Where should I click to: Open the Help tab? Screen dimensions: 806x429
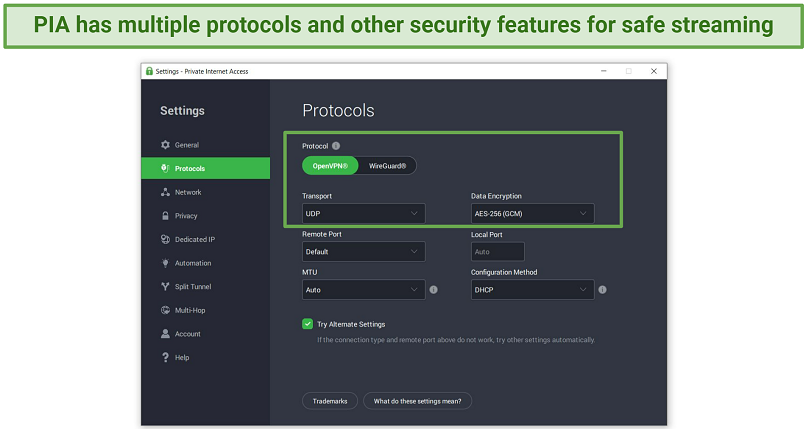[x=206, y=358]
